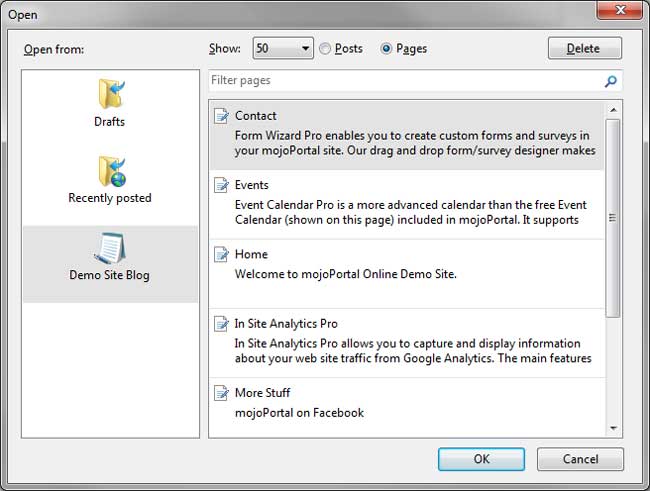Click the Events page icon
The height and width of the screenshot is (491, 650).
tap(222, 185)
